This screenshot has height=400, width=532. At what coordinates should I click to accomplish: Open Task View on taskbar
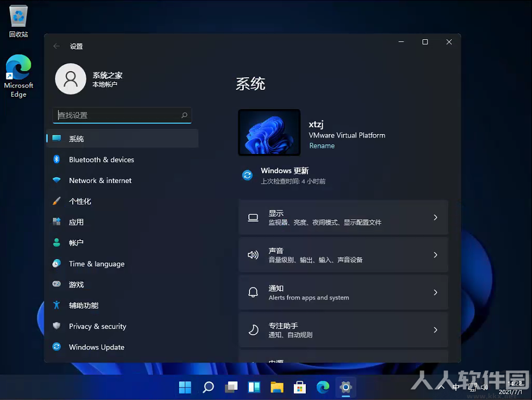coord(231,387)
